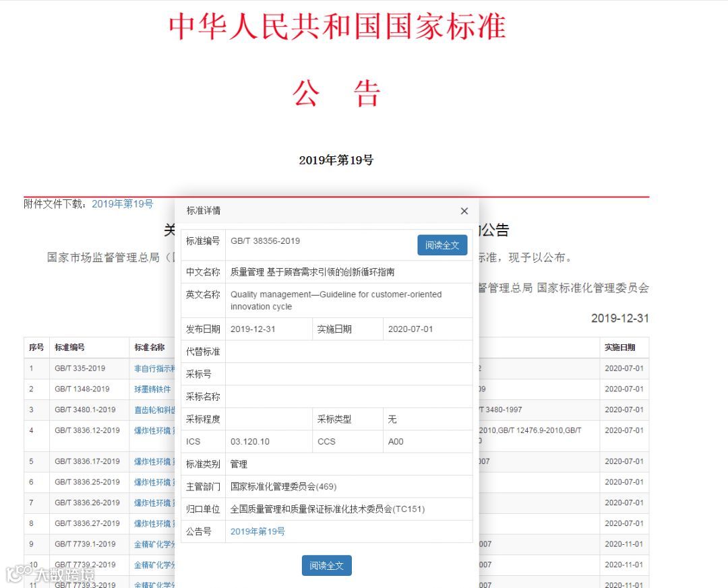Click the top 阅读全文 button beside GB/T 38356-2019

tap(442, 245)
